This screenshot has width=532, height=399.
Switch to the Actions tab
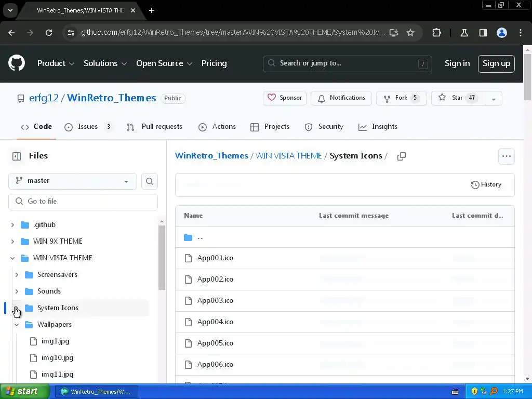[217, 127]
